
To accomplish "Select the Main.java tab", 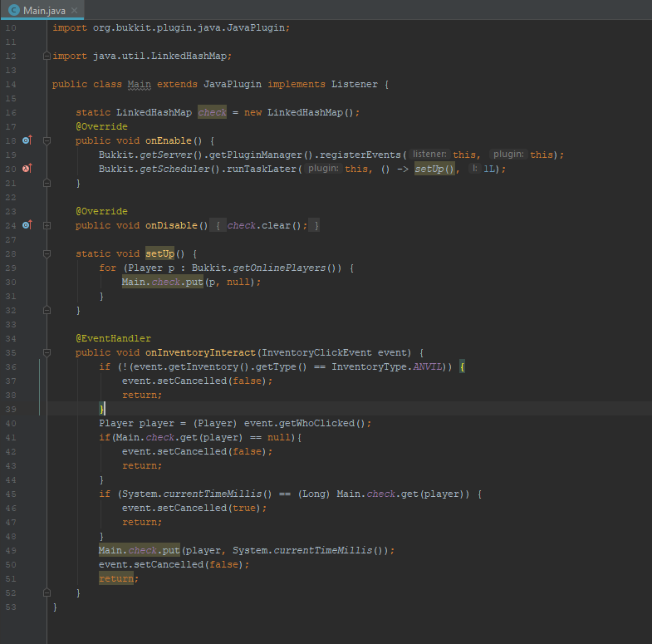I will pos(43,10).
